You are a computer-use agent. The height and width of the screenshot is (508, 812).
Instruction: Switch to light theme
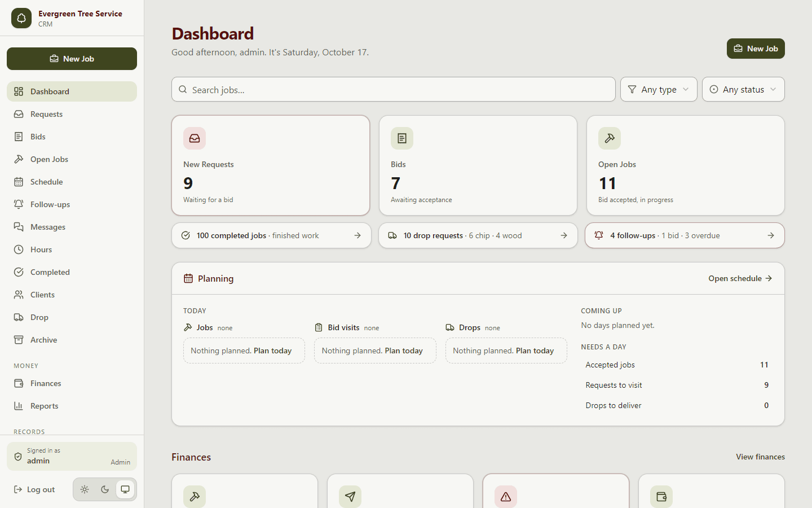[x=85, y=489]
